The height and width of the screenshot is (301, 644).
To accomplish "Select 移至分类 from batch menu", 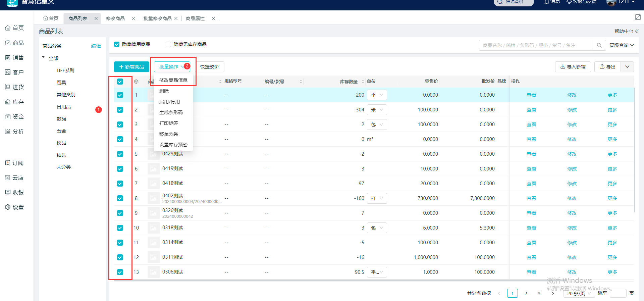I will click(x=173, y=134).
